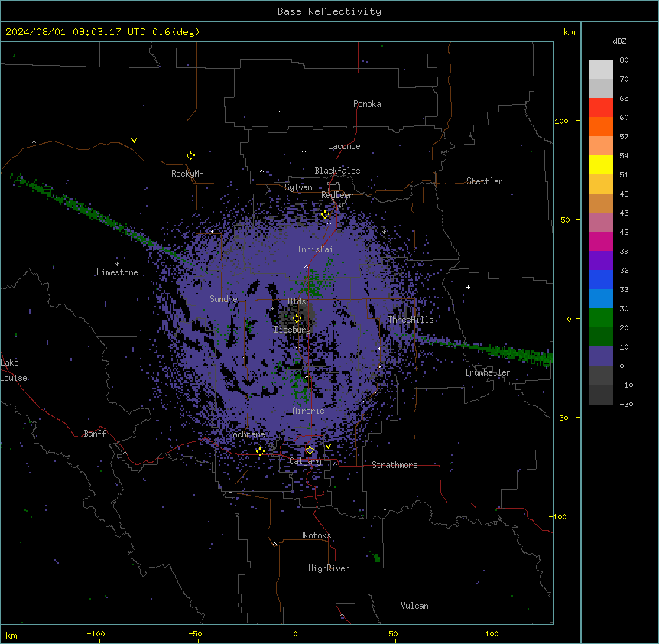Select the -50 tick label on the right axis
The image size is (659, 644).
pyautogui.click(x=561, y=418)
